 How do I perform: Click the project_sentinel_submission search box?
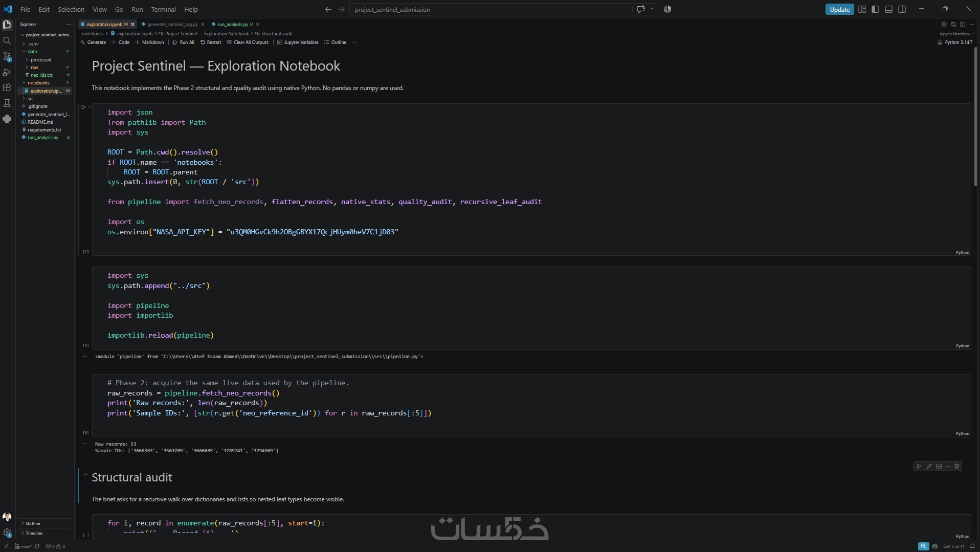click(491, 9)
